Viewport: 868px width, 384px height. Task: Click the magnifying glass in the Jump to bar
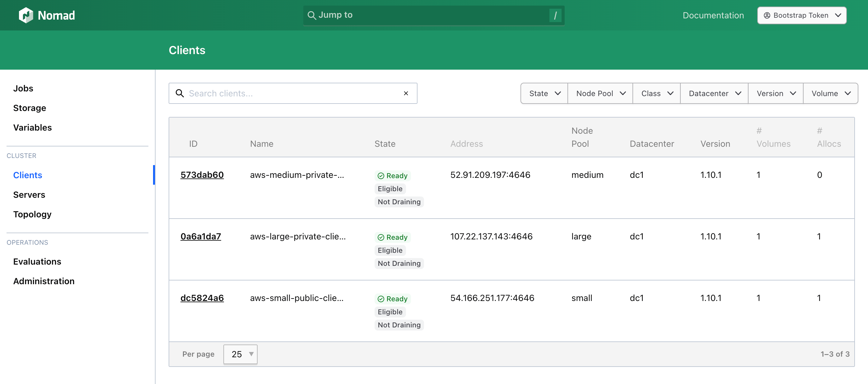coord(311,15)
